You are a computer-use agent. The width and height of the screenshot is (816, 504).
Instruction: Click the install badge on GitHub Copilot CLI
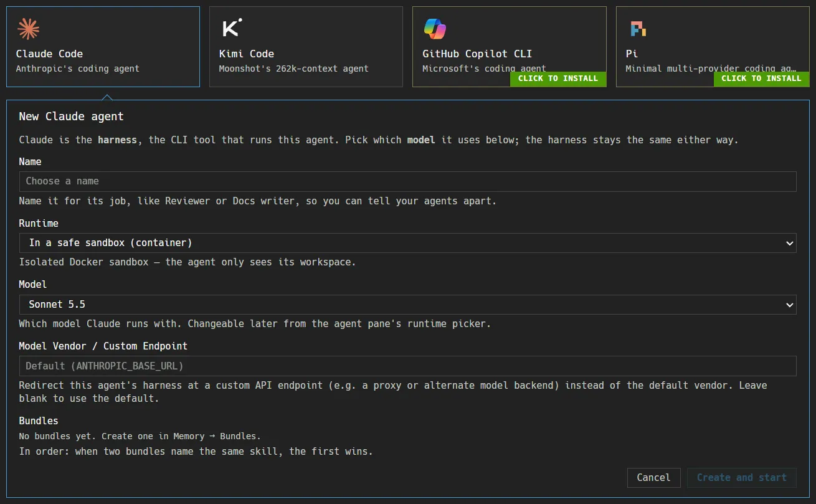click(558, 78)
